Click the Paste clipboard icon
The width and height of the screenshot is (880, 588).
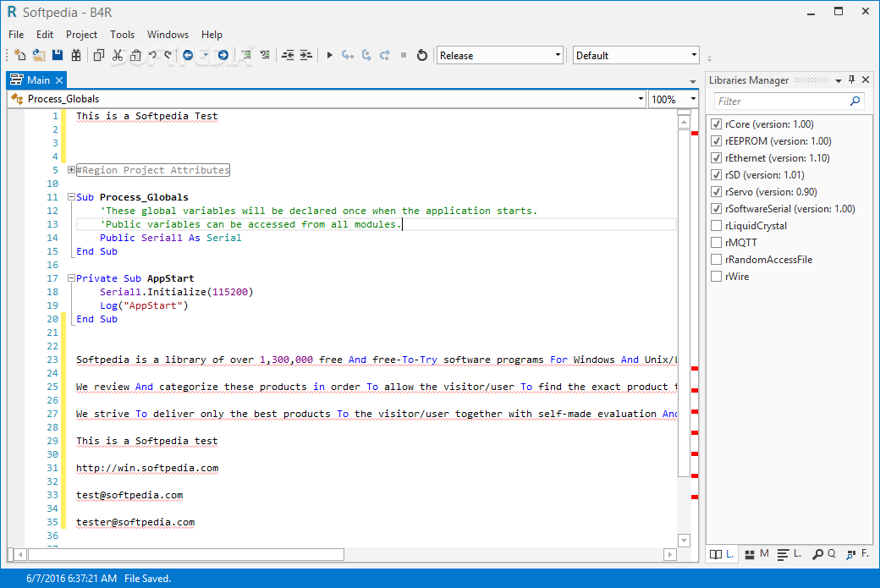[x=135, y=55]
